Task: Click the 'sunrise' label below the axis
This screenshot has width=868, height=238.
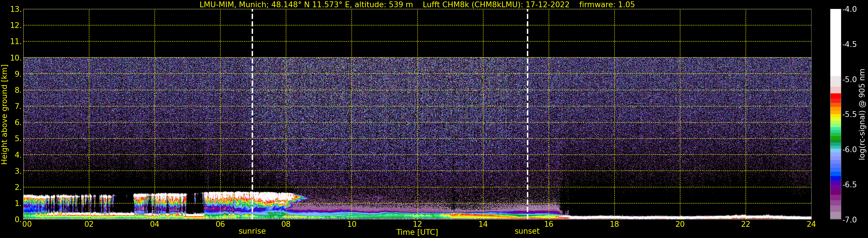Action: point(252,231)
